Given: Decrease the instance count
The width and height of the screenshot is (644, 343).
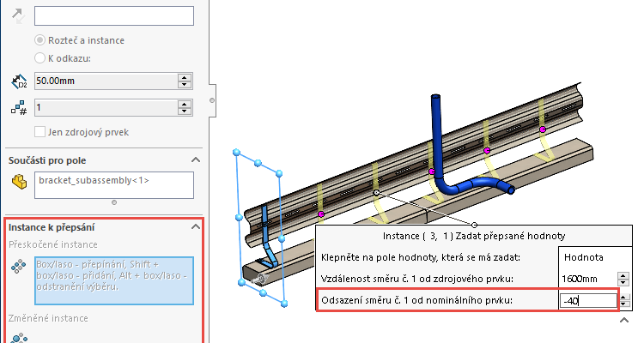Looking at the screenshot, I should pos(185,111).
